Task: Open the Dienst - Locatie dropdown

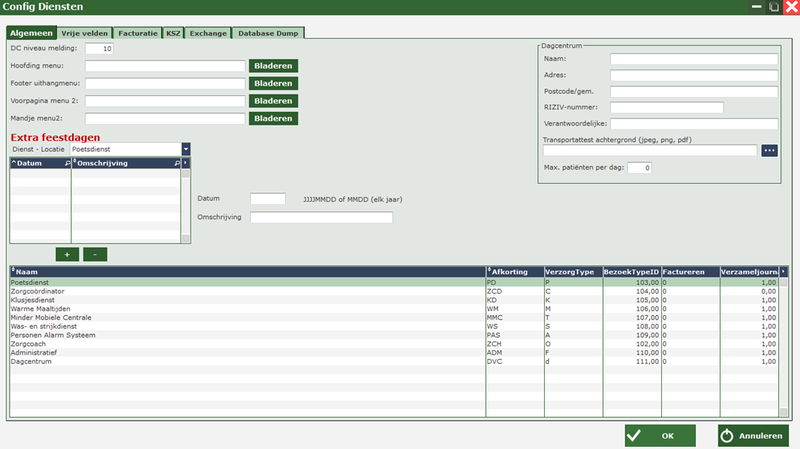Action: (186, 148)
